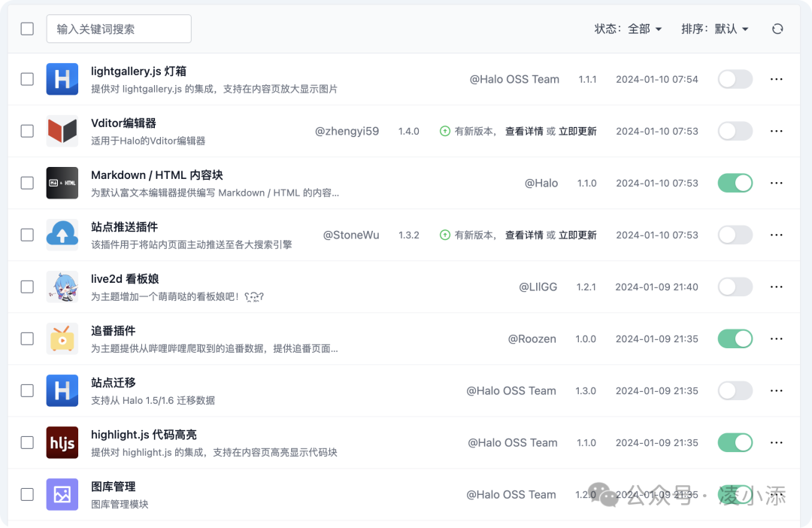The width and height of the screenshot is (812, 528).
Task: Check the 站点迁移 row checkbox
Action: (x=28, y=390)
